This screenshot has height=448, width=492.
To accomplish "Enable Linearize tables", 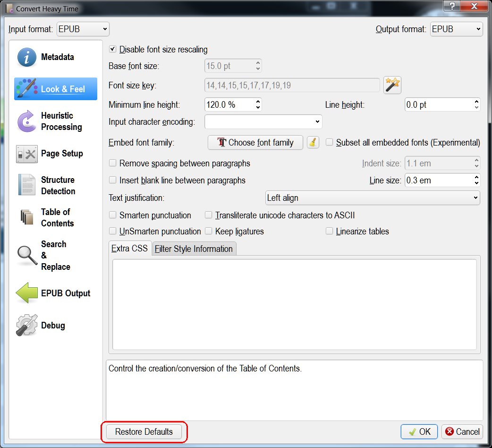I will pos(329,231).
